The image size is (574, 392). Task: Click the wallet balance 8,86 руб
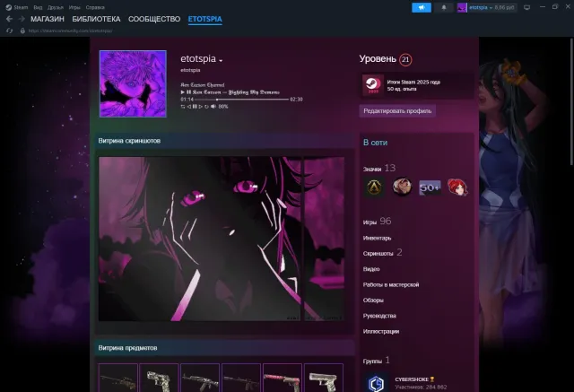pyautogui.click(x=504, y=7)
